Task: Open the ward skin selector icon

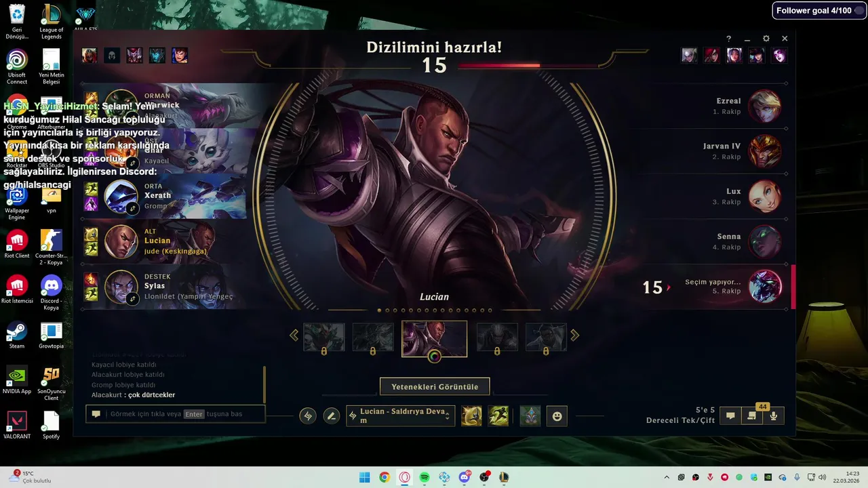Action: 530,415
